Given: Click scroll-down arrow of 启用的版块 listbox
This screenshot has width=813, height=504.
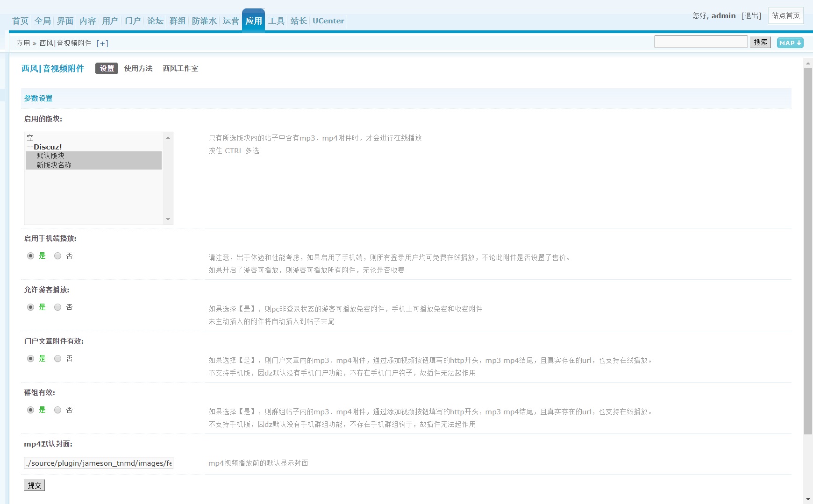Looking at the screenshot, I should (x=168, y=220).
